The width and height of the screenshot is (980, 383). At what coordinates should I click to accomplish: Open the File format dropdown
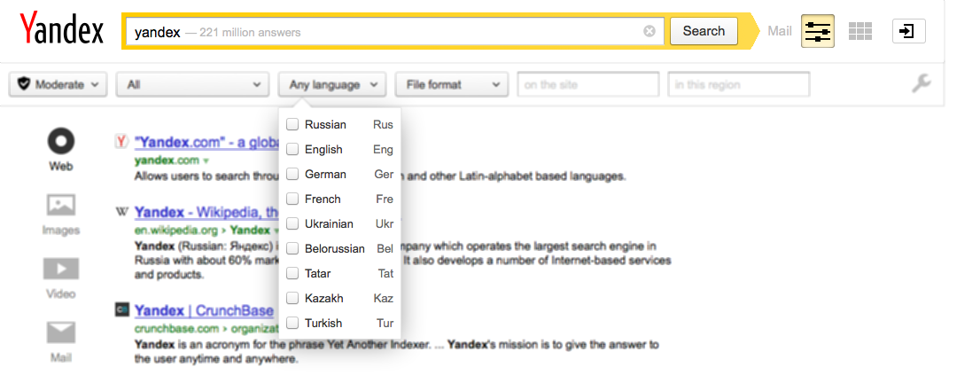click(451, 84)
